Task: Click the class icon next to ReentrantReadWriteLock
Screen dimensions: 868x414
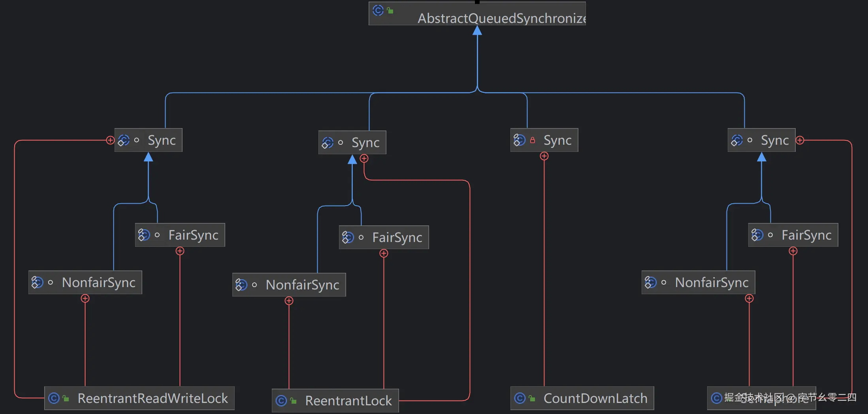Action: click(x=55, y=398)
